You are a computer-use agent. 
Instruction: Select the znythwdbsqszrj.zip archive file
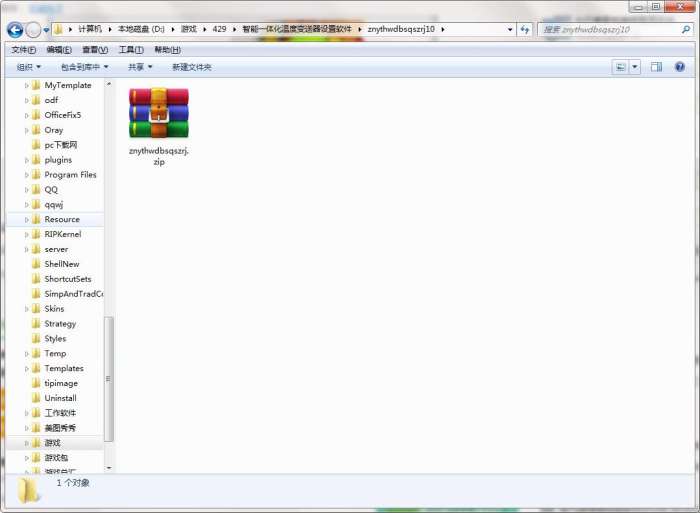point(159,126)
